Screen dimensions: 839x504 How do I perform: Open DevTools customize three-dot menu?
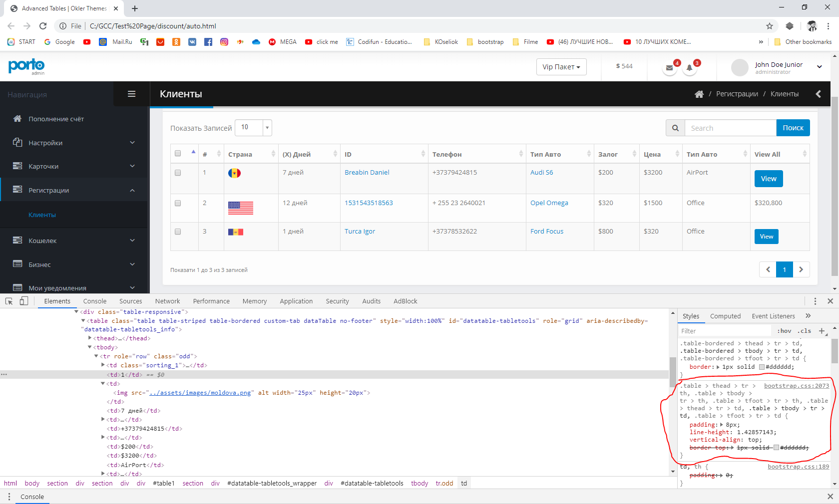[815, 301]
